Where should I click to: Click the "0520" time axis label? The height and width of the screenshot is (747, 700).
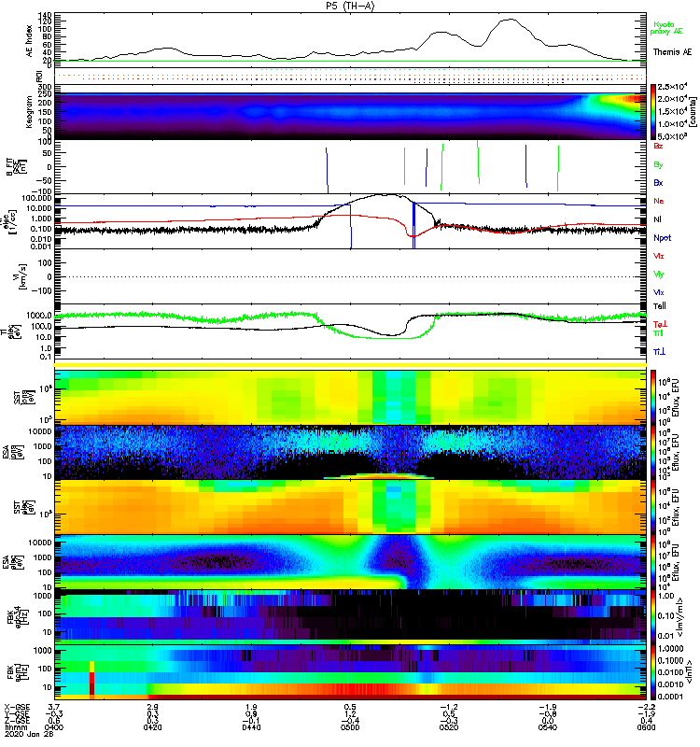[449, 727]
